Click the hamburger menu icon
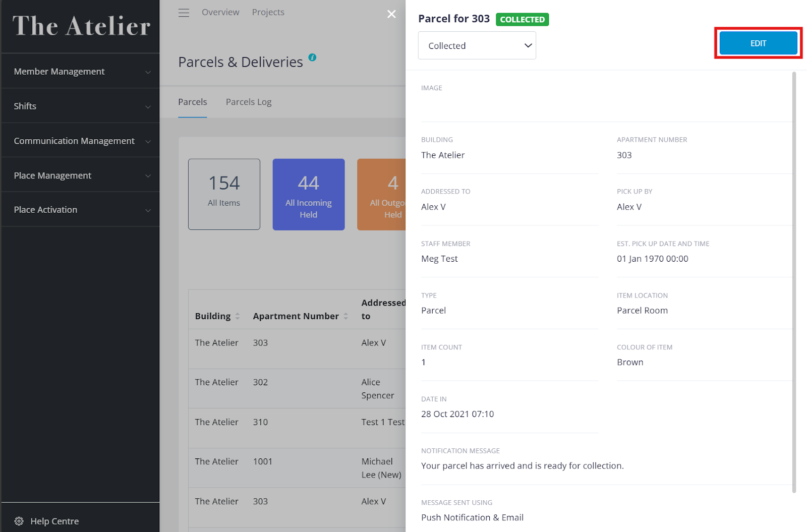 (x=184, y=13)
